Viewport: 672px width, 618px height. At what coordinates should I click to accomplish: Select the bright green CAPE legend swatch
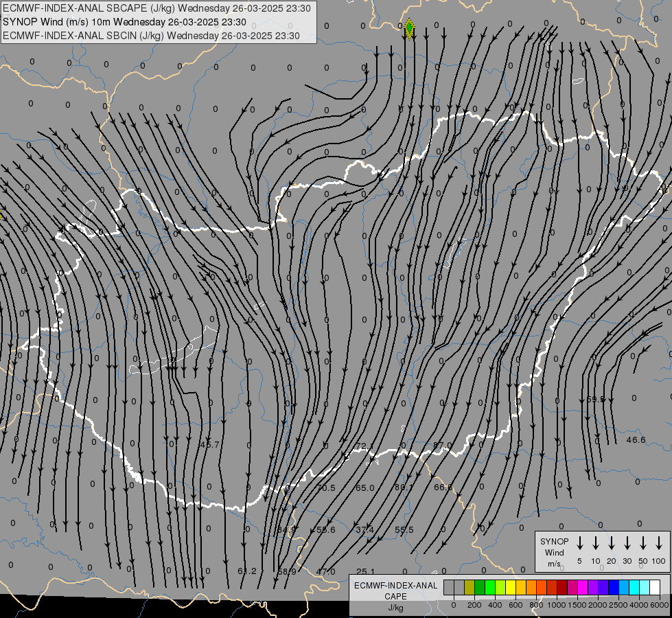pyautogui.click(x=490, y=588)
